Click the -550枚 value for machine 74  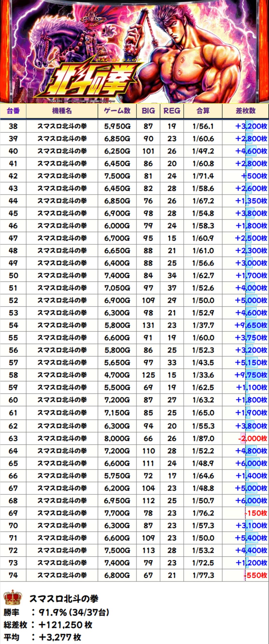(x=255, y=575)
